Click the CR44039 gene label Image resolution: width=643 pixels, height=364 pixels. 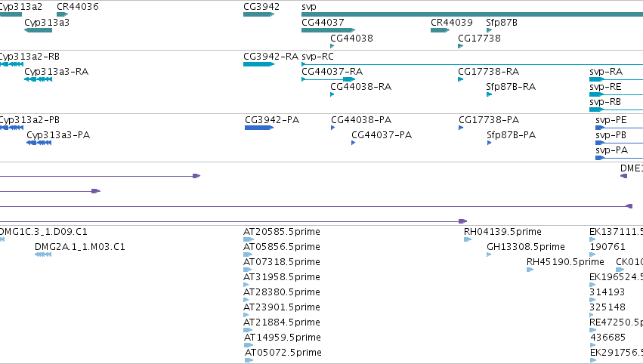[452, 22]
